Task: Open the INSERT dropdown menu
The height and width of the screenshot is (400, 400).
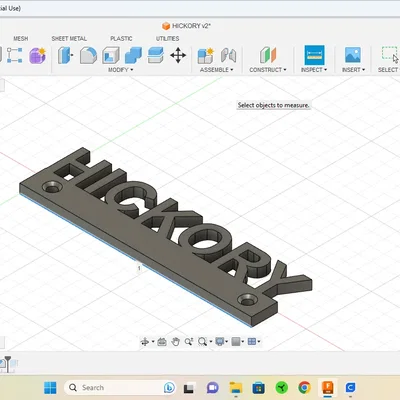Action: click(354, 70)
